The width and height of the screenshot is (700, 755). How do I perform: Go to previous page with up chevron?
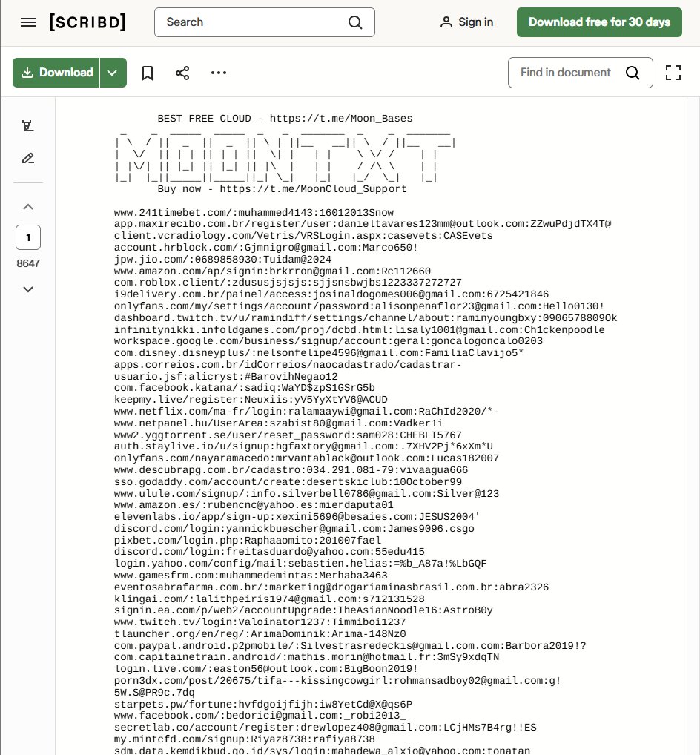coord(28,207)
